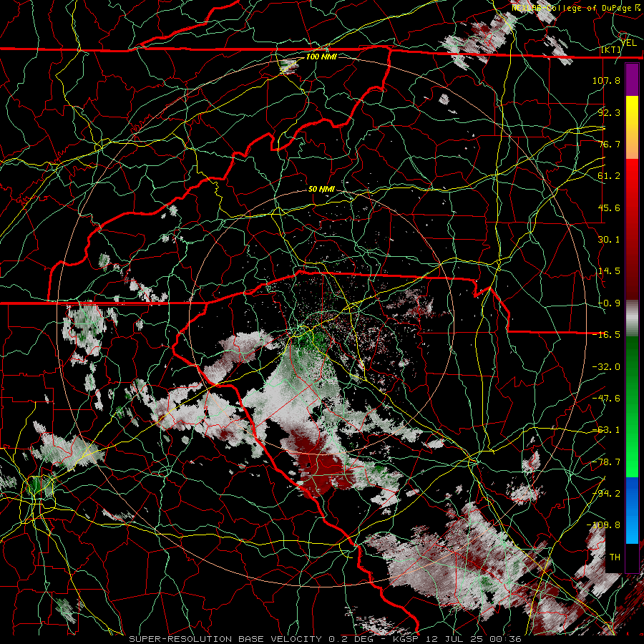Viewport: 644px width, 644px height.
Task: Select the 76.7 velocity scale value
Action: (x=609, y=144)
